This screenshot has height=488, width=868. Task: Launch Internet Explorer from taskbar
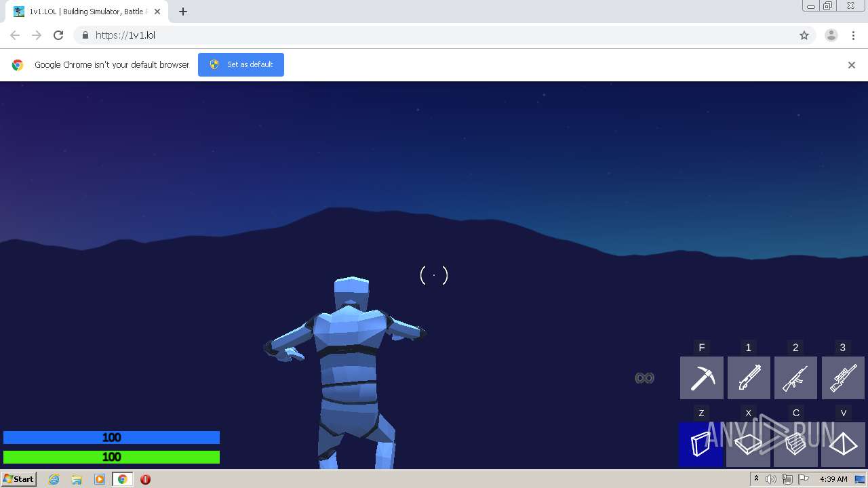pos(54,479)
